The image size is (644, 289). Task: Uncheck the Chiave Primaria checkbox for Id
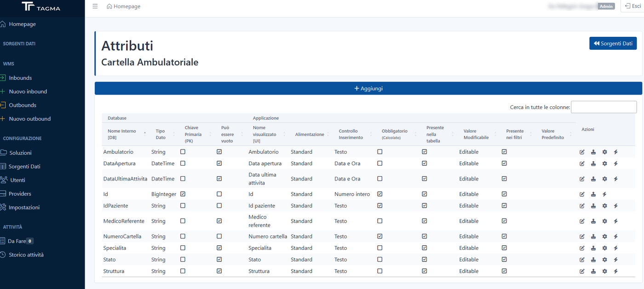183,194
